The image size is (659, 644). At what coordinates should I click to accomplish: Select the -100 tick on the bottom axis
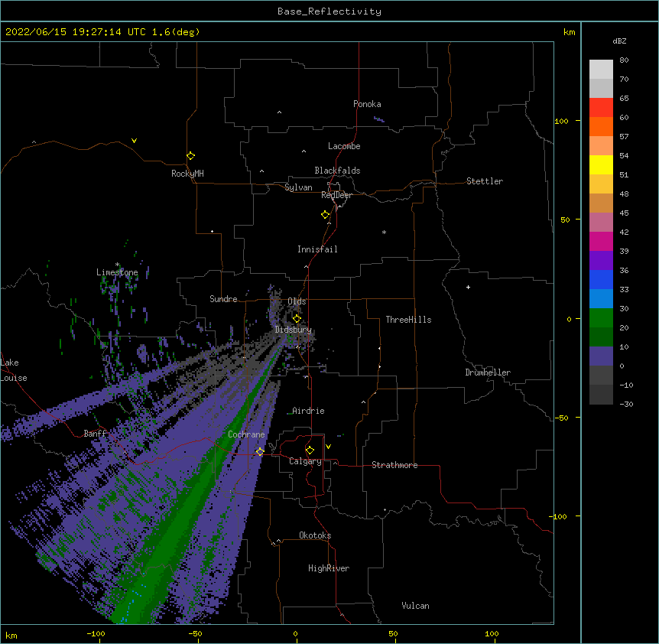tap(96, 633)
